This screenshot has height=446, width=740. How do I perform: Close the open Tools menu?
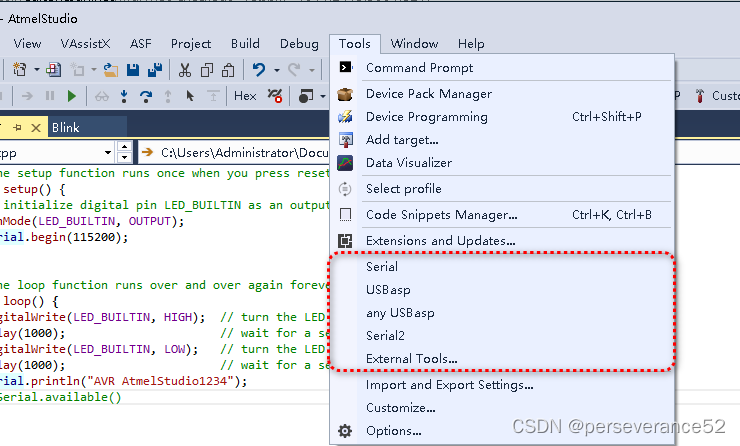[x=354, y=44]
